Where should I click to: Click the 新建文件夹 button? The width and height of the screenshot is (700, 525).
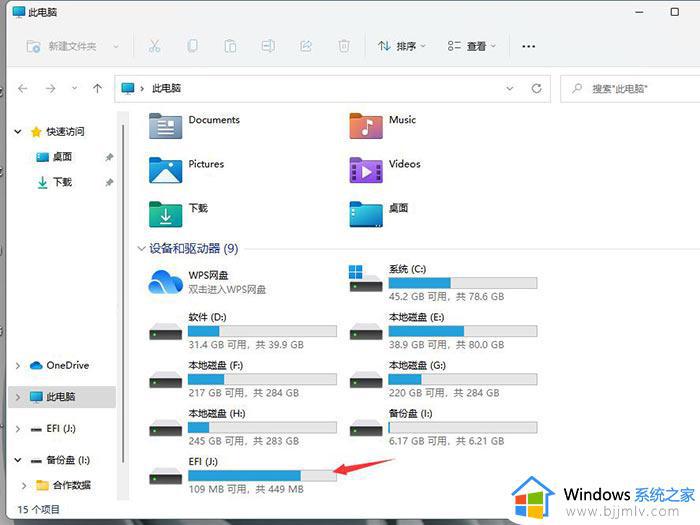point(62,46)
